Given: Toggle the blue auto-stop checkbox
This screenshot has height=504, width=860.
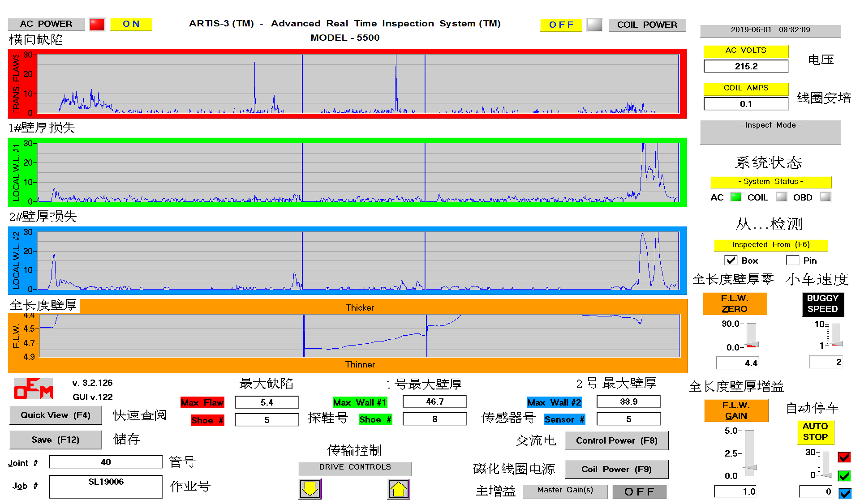Looking at the screenshot, I should click(845, 493).
